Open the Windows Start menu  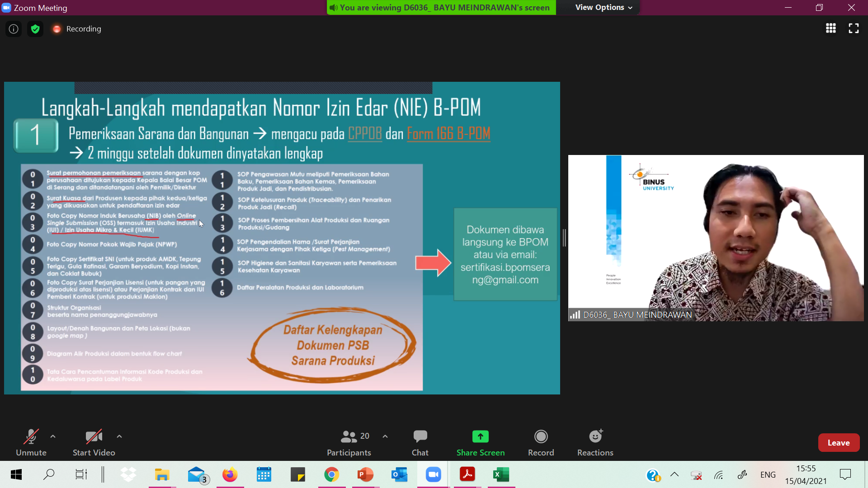(x=16, y=474)
